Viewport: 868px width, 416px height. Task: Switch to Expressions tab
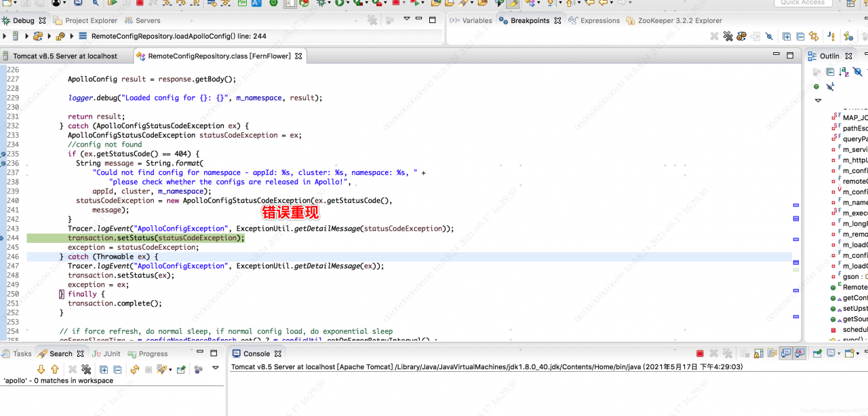coord(594,20)
